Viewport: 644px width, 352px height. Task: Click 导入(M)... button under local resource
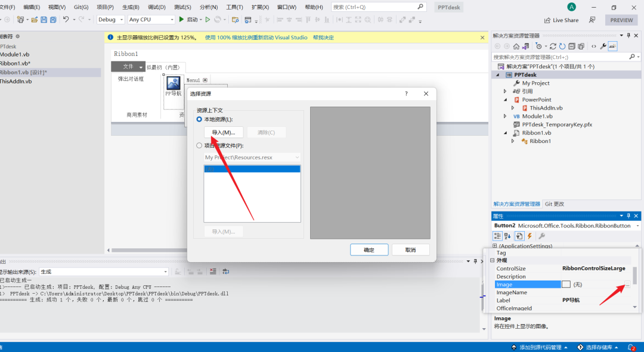click(224, 132)
